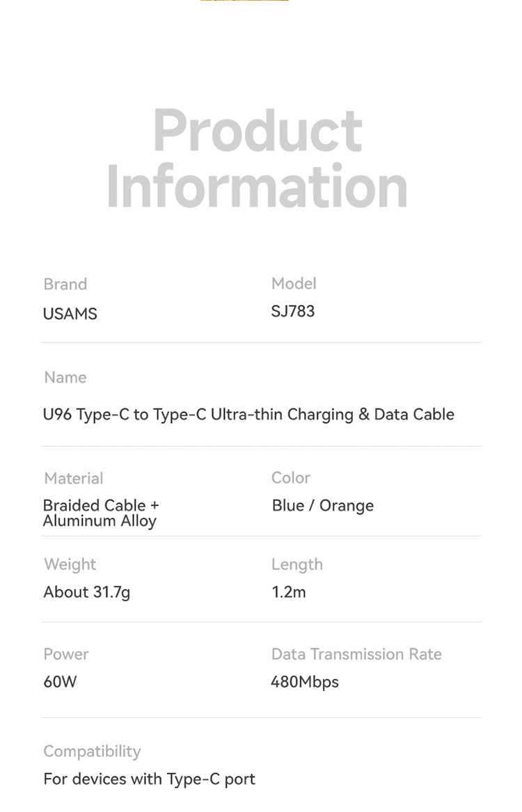Select the Material label
Screen dimensions: 522x812
click(x=73, y=478)
